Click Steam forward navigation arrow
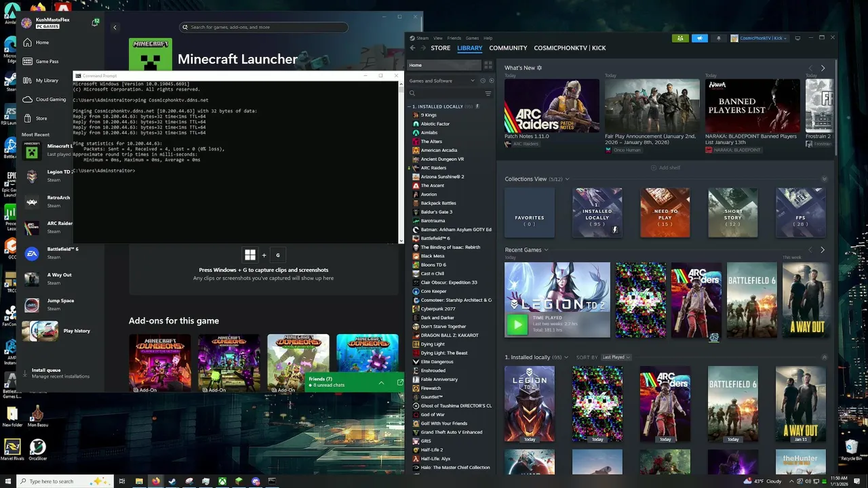Image resolution: width=868 pixels, height=488 pixels. tap(422, 48)
